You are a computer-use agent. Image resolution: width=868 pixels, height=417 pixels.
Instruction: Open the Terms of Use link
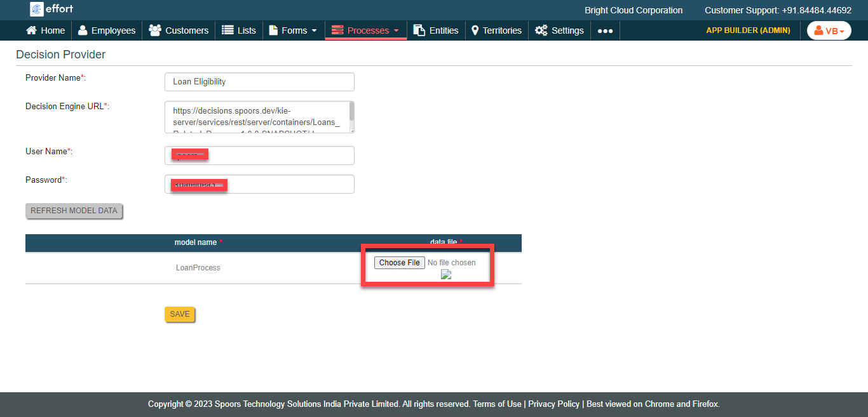tap(497, 404)
